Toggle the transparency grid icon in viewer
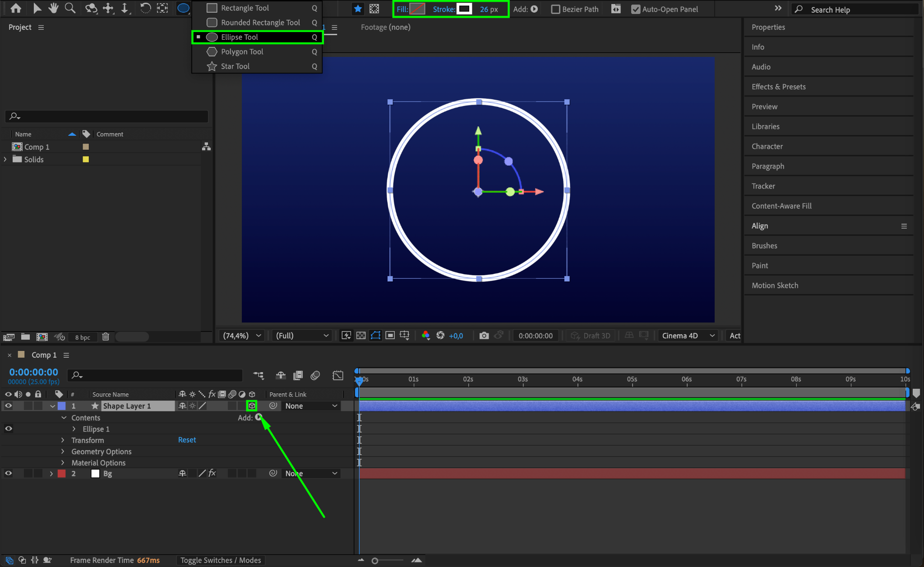Image resolution: width=924 pixels, height=567 pixels. coord(361,336)
